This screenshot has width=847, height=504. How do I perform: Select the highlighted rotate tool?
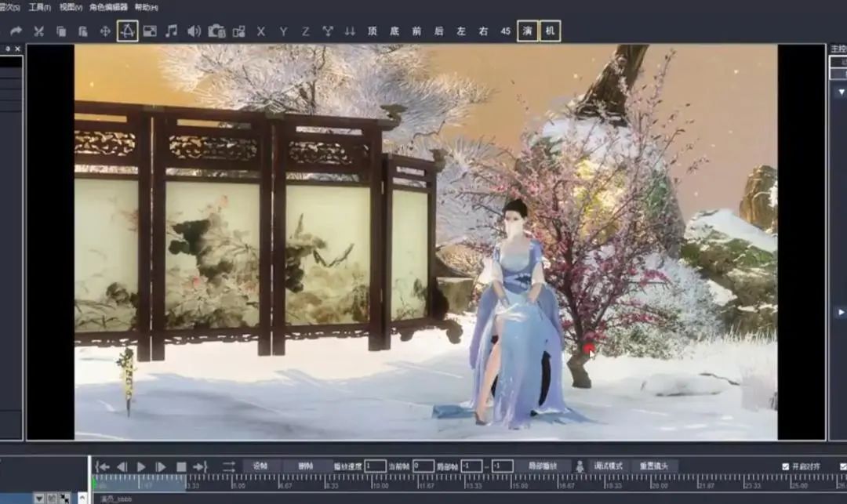pyautogui.click(x=125, y=31)
